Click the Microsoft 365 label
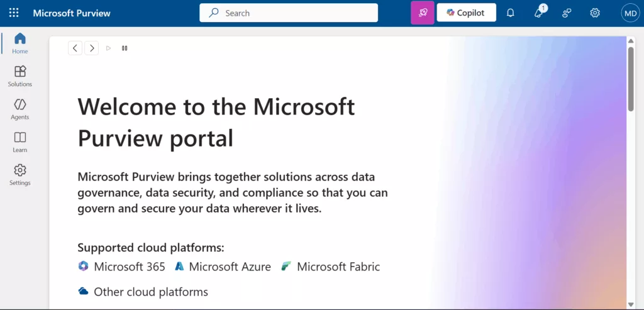This screenshot has height=310, width=644. pyautogui.click(x=130, y=267)
